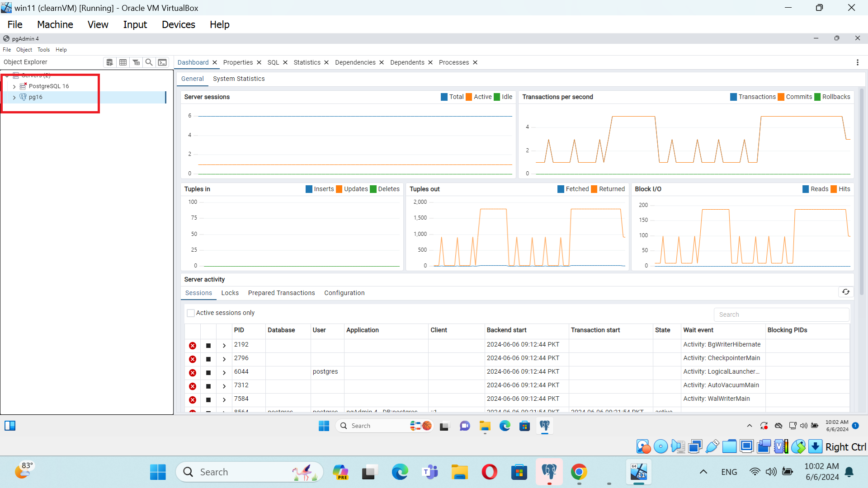Click the View Data table icon
The width and height of the screenshot is (868, 488).
tap(123, 62)
